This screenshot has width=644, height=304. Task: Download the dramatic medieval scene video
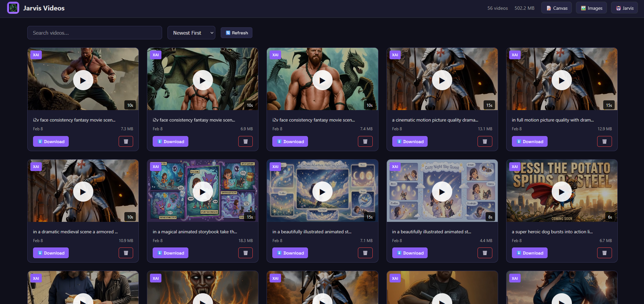[51, 253]
